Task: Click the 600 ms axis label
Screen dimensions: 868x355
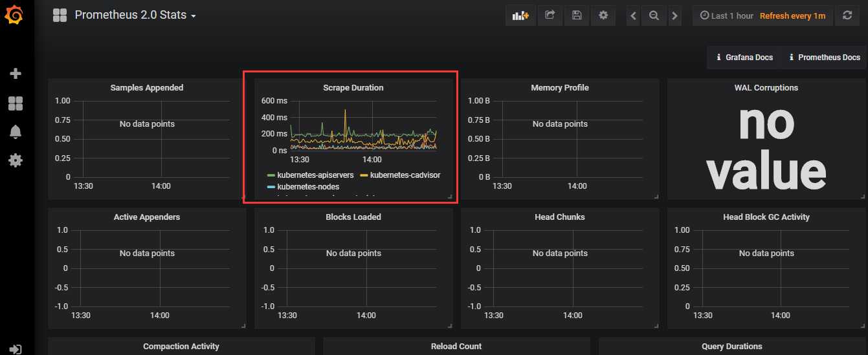Action: click(274, 101)
